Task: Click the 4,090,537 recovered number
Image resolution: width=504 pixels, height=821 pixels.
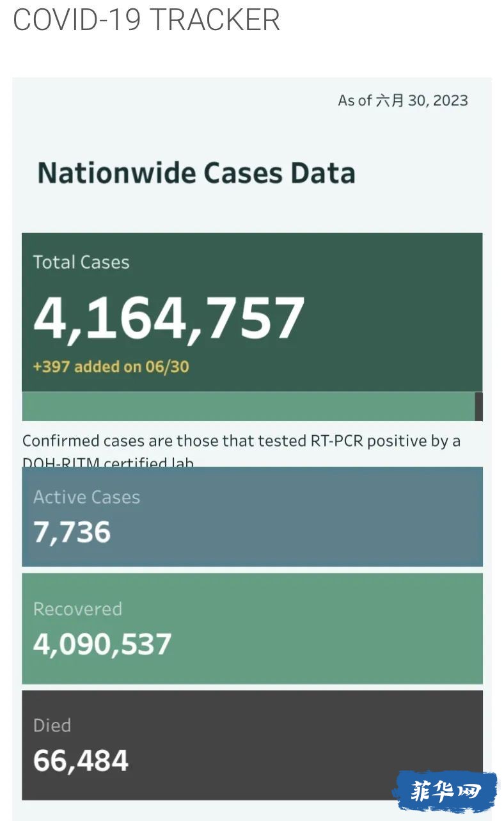Action: [x=102, y=644]
